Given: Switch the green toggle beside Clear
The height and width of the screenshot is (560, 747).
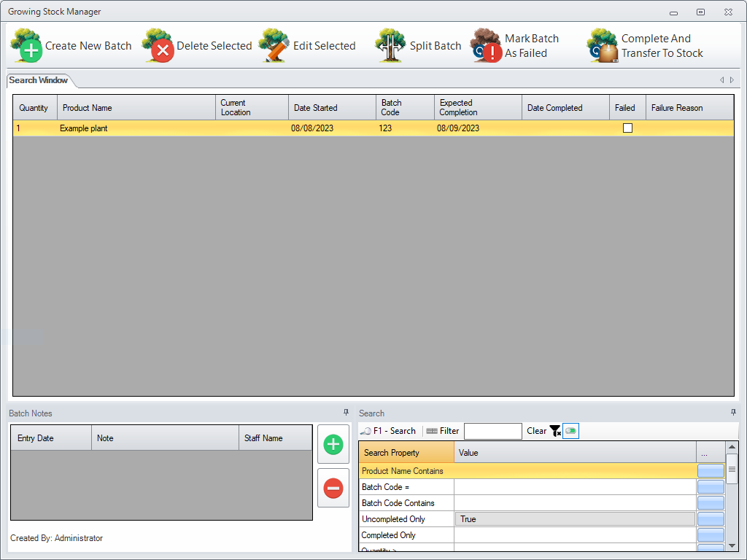Looking at the screenshot, I should pyautogui.click(x=570, y=431).
